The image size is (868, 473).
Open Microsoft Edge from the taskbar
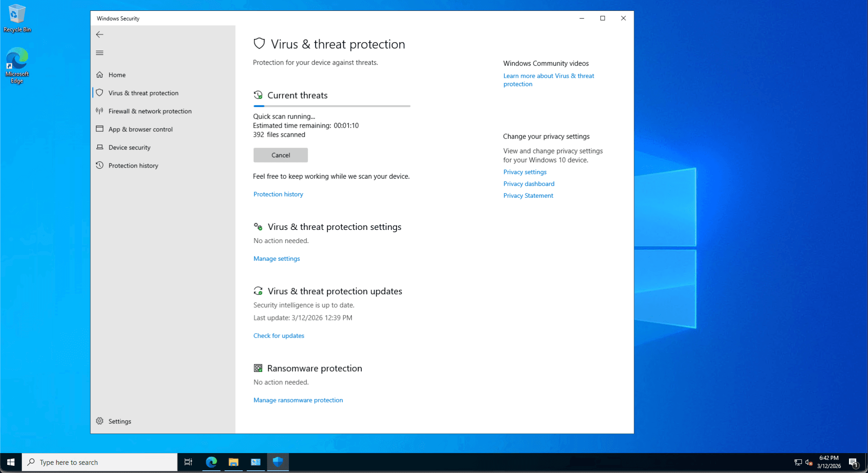point(211,462)
